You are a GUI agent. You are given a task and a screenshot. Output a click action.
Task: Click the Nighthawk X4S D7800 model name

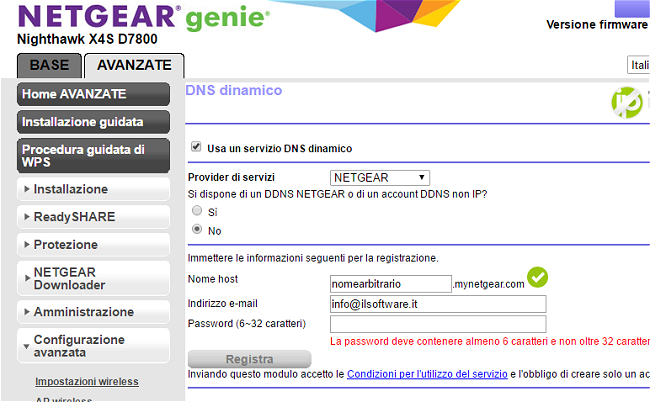[87, 39]
